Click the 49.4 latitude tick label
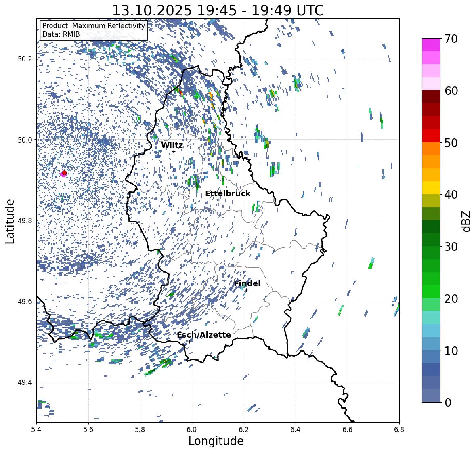This screenshot has width=476, height=451. pyautogui.click(x=25, y=382)
